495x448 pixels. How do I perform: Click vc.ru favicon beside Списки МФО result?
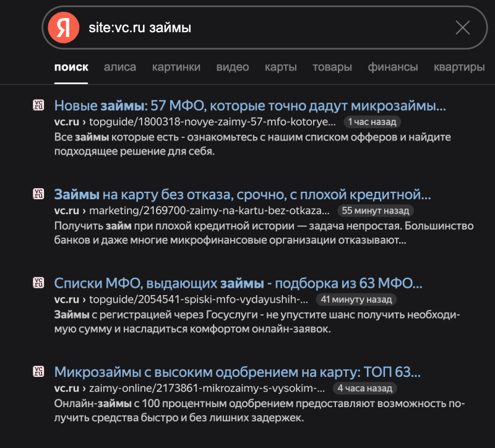point(38,283)
